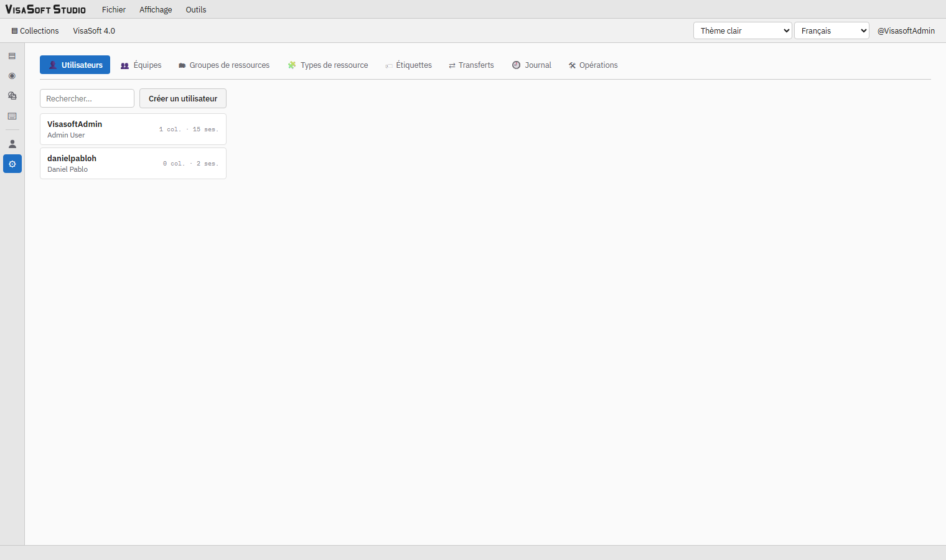Open the Affichage menu
This screenshot has width=946, height=560.
[x=156, y=9]
